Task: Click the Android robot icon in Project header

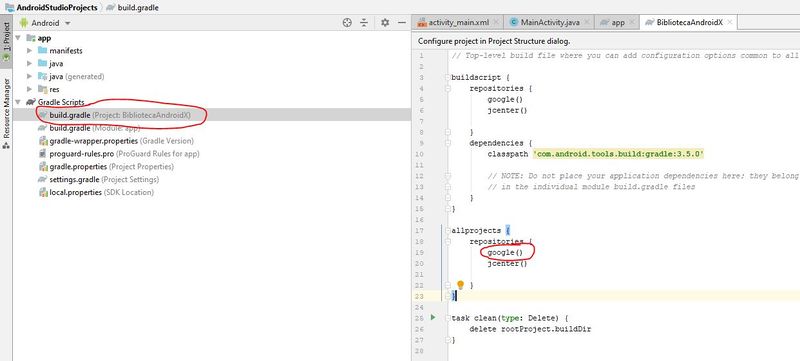Action: pyautogui.click(x=23, y=23)
